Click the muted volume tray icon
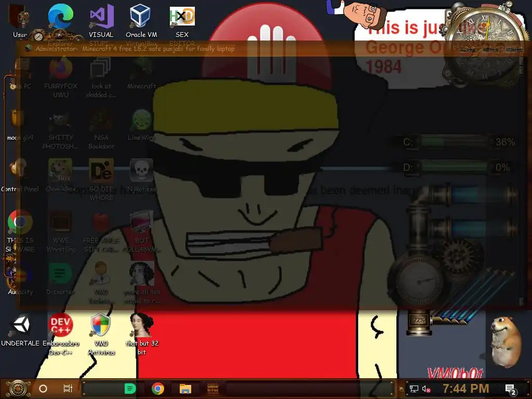The width and height of the screenshot is (532, 399). 427,389
